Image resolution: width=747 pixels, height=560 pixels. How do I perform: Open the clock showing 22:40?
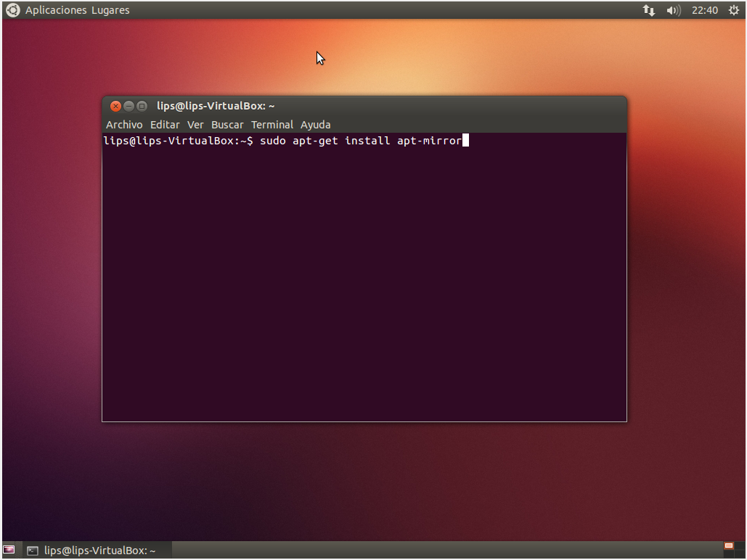704,10
